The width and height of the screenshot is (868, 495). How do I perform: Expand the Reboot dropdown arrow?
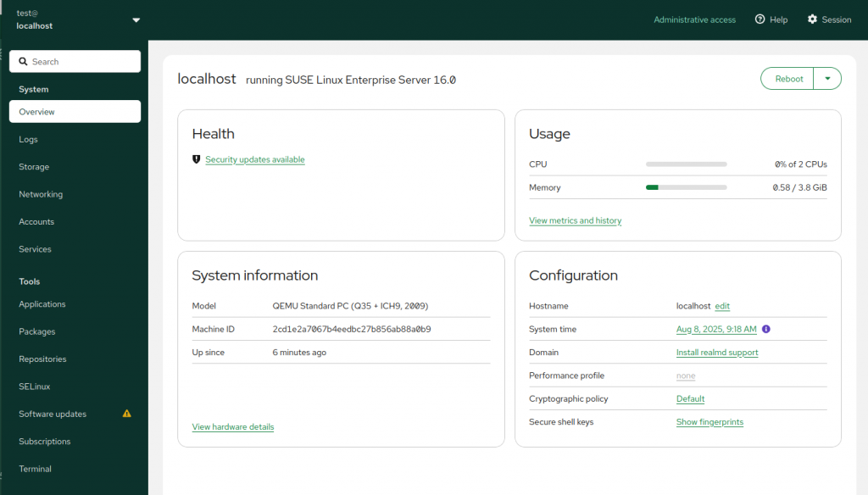827,79
